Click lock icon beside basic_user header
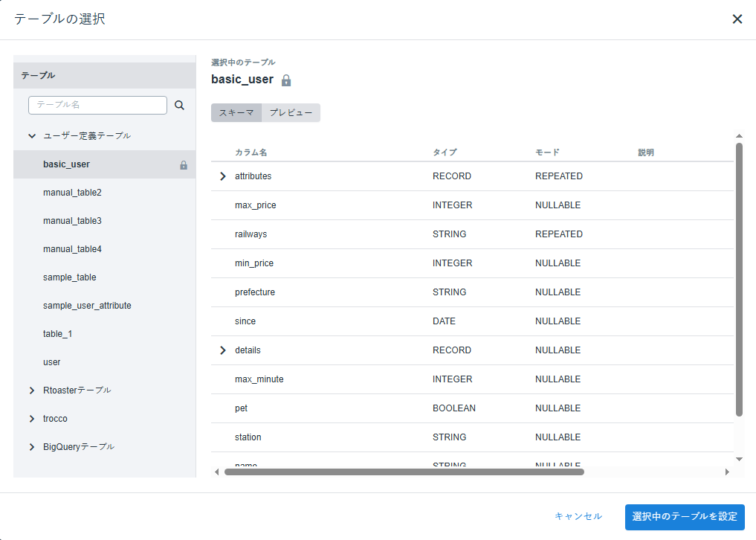The height and width of the screenshot is (540, 756). coord(286,80)
